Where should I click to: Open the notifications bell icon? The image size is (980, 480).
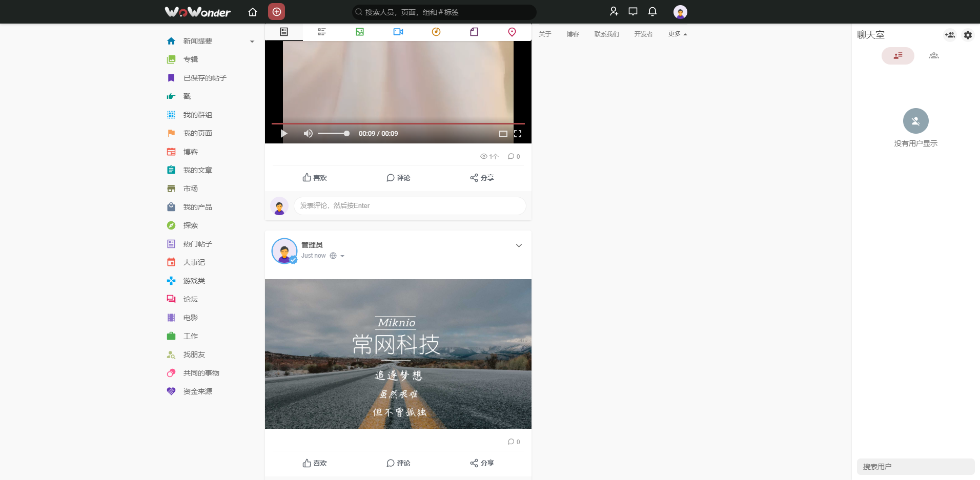pos(652,11)
